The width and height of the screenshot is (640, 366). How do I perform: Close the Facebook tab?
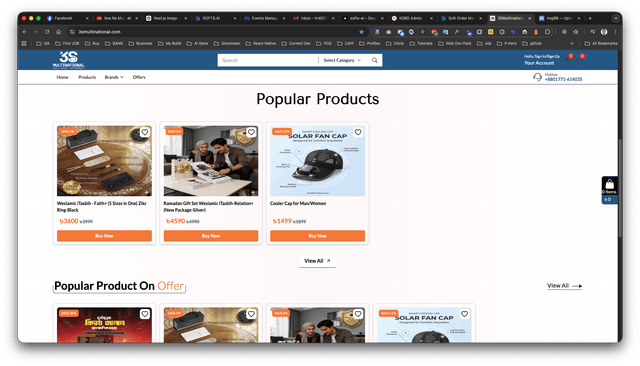click(87, 18)
